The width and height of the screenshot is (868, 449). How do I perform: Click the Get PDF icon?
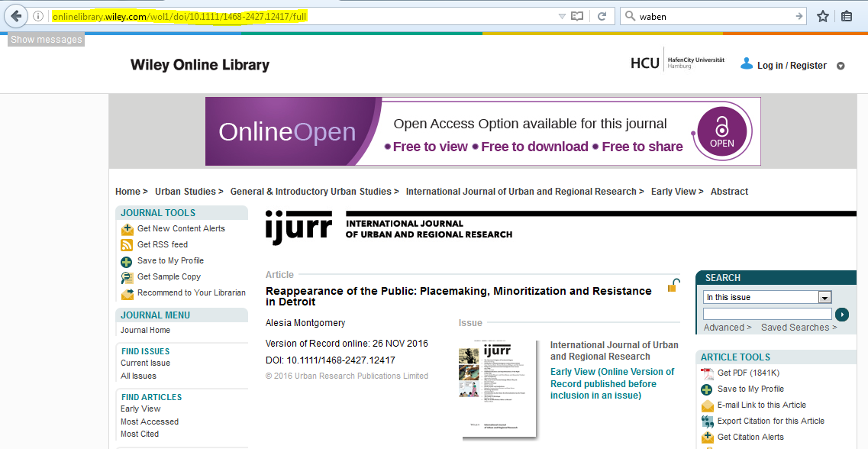708,373
